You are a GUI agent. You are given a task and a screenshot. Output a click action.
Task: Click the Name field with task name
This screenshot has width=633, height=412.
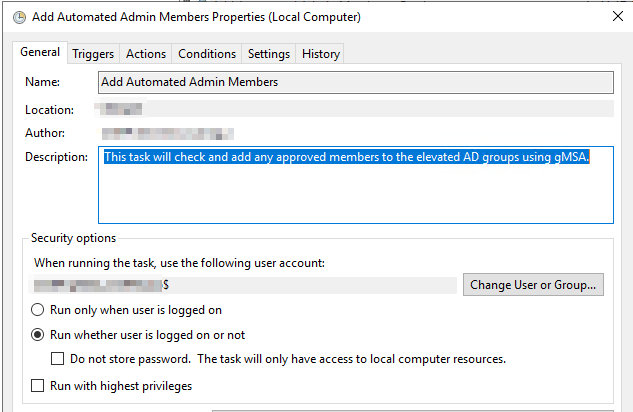point(356,82)
